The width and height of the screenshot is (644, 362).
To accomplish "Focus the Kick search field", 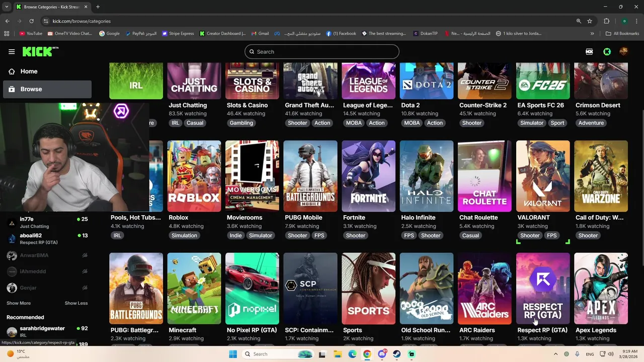I will pyautogui.click(x=322, y=52).
